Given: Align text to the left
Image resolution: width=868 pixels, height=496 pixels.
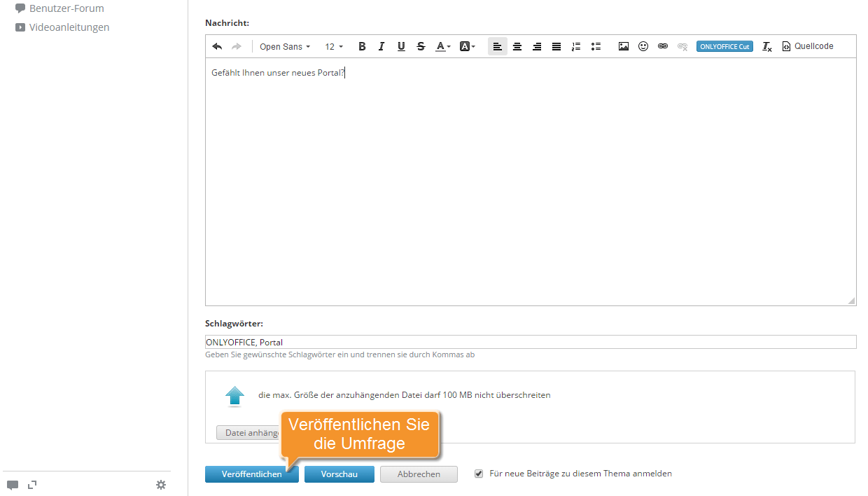Looking at the screenshot, I should tap(498, 47).
